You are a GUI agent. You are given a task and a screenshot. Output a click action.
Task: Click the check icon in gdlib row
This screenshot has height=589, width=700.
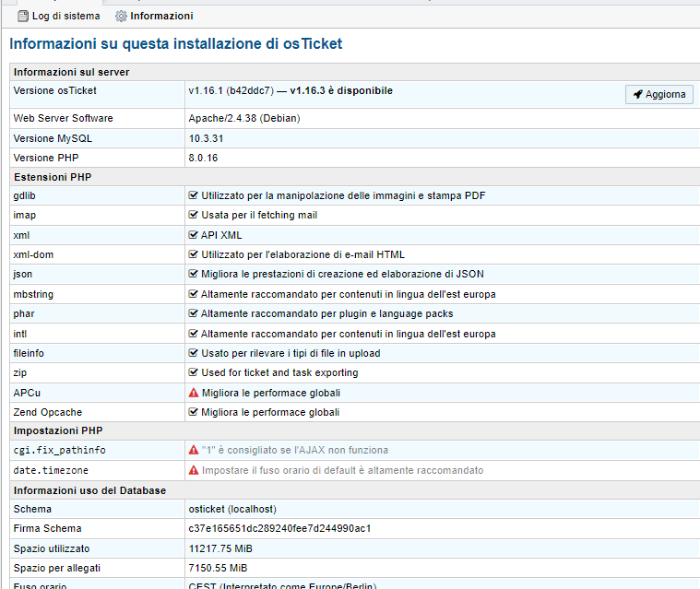[193, 195]
